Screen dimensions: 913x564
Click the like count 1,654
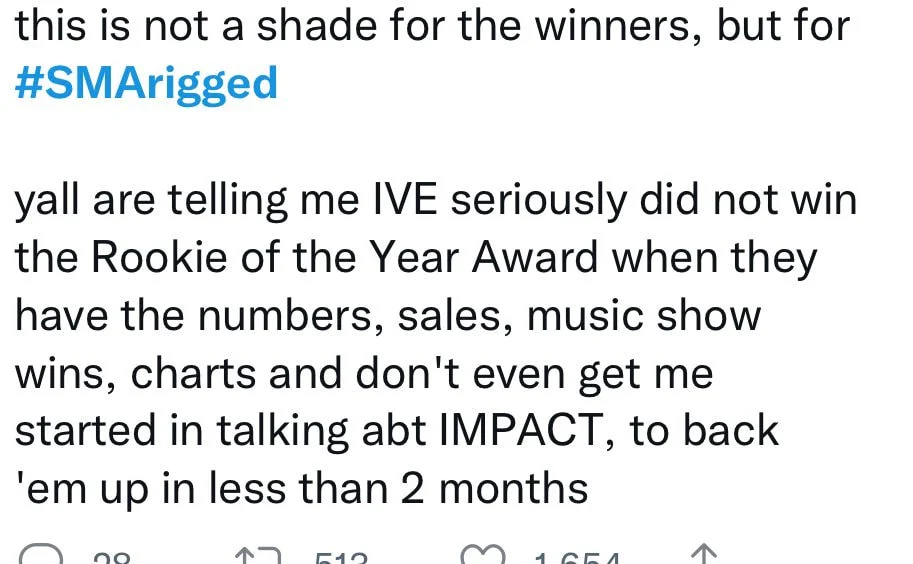click(x=578, y=558)
